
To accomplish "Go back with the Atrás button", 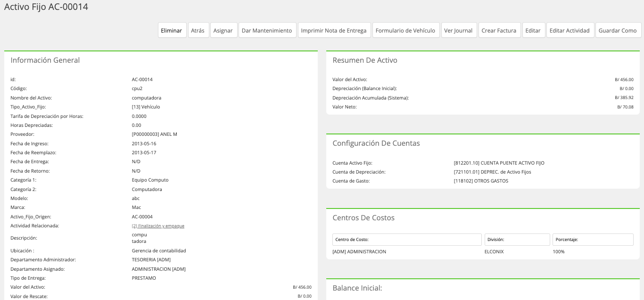I will click(x=198, y=30).
